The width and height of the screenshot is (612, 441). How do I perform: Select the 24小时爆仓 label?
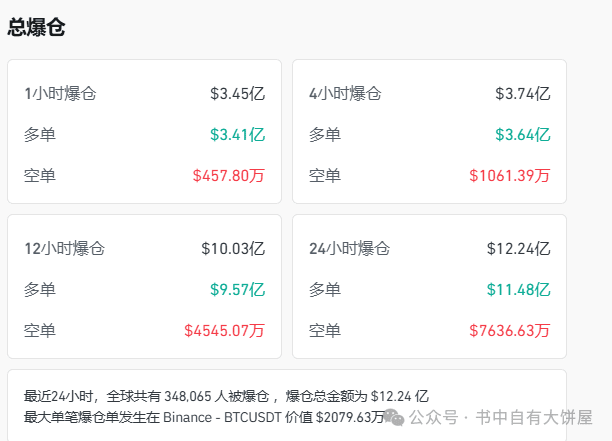[x=349, y=249]
